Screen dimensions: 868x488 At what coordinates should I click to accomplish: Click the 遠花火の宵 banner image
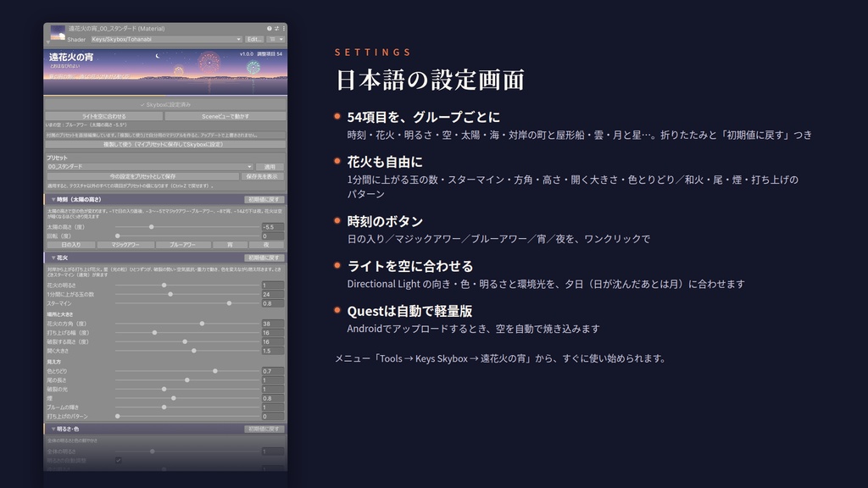click(165, 72)
